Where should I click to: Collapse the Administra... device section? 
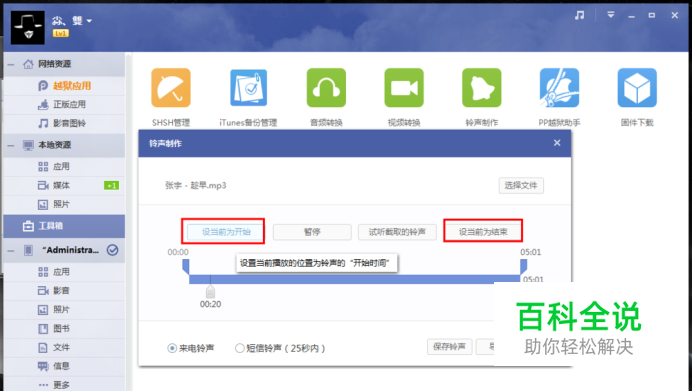(x=11, y=251)
